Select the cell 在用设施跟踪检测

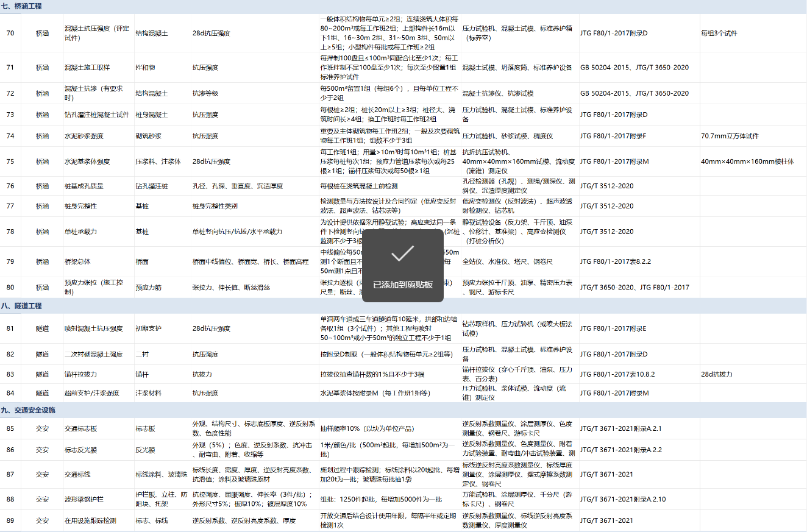pyautogui.click(x=90, y=521)
